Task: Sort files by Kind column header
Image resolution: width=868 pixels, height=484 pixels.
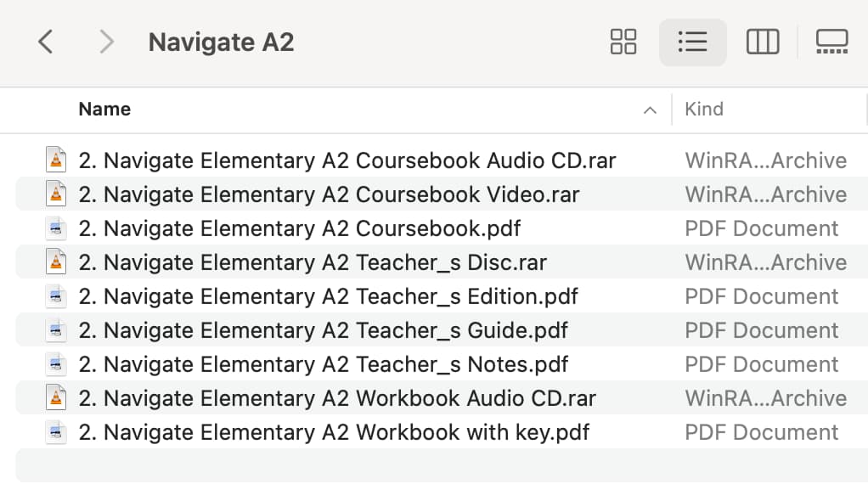Action: tap(704, 110)
